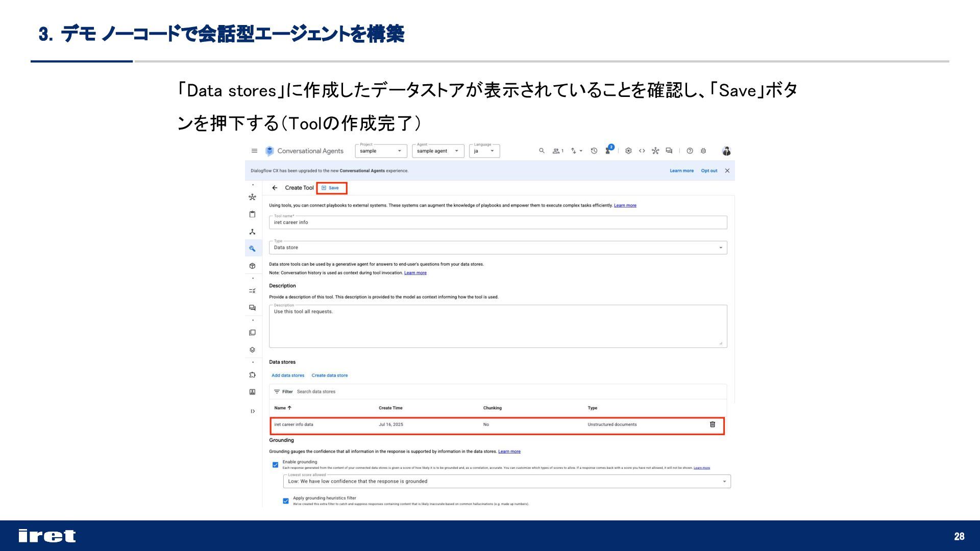Open the change history clock icon

click(x=594, y=151)
